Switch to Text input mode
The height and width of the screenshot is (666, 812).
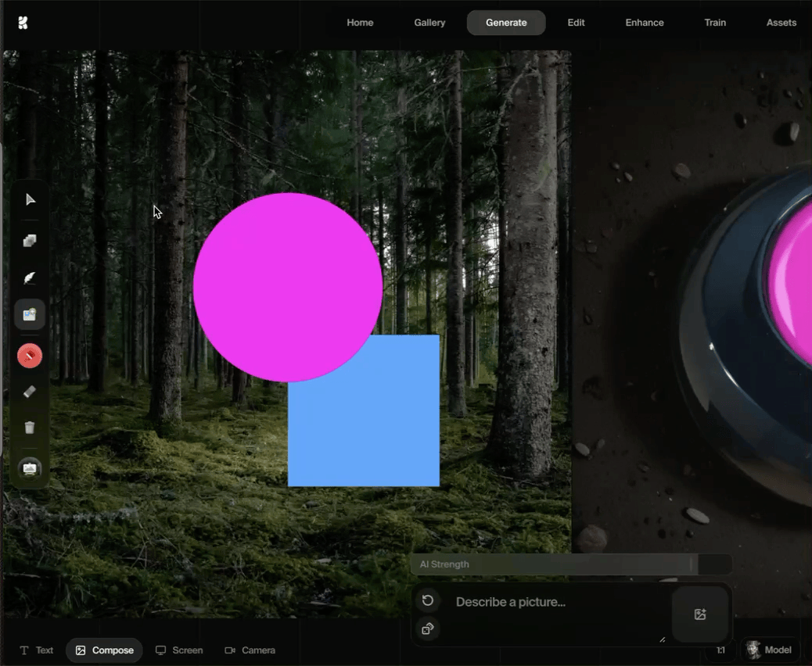pyautogui.click(x=36, y=650)
